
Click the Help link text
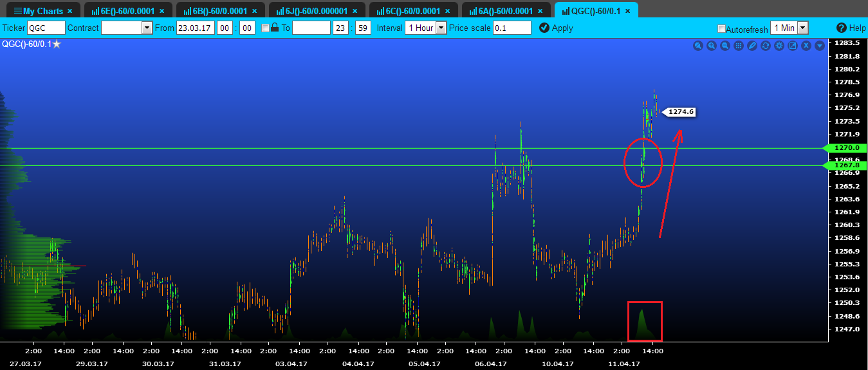pyautogui.click(x=858, y=28)
